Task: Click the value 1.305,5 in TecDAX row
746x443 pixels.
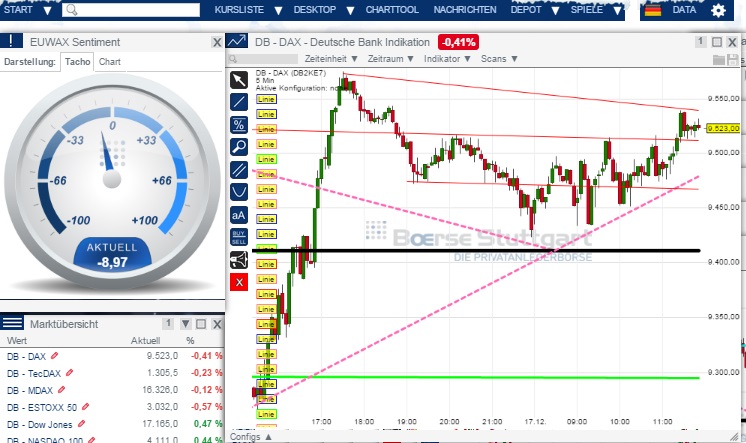Action: click(162, 373)
